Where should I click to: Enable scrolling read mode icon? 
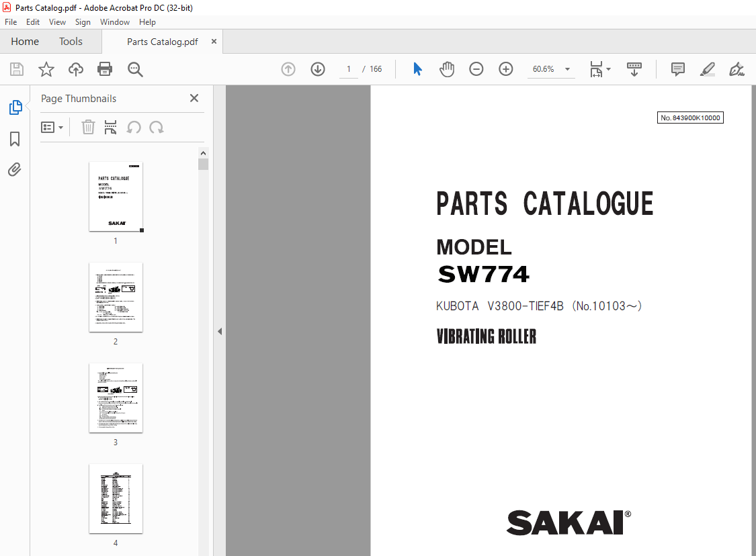click(634, 69)
